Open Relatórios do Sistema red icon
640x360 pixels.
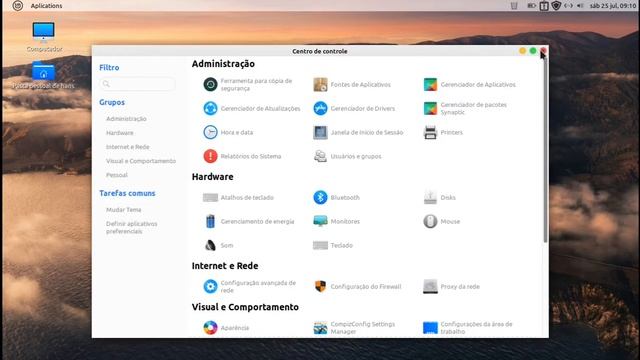[x=210, y=156]
